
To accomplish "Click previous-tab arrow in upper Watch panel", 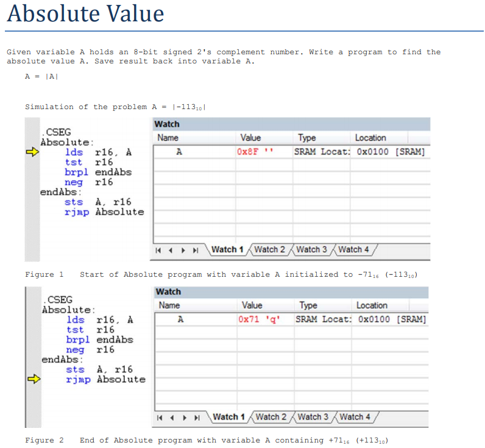I will (171, 251).
